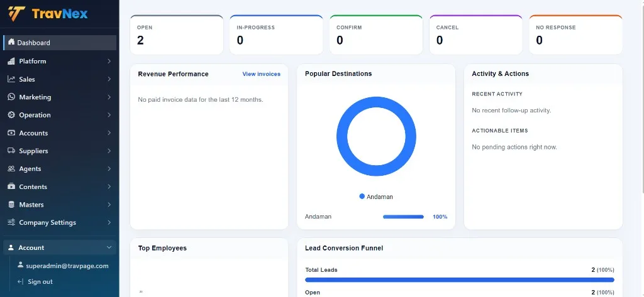The image size is (644, 297).
Task: Click the blue Andaman legend dot
Action: coord(362,197)
